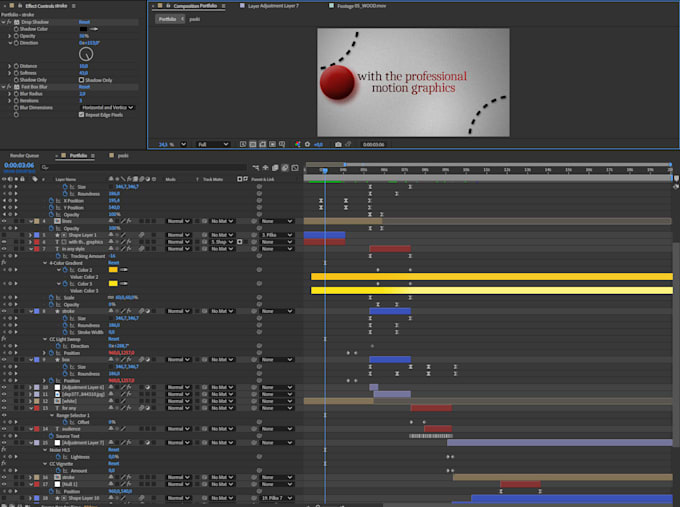
Task: Open the viewer magnification dropdown
Action: coord(183,144)
